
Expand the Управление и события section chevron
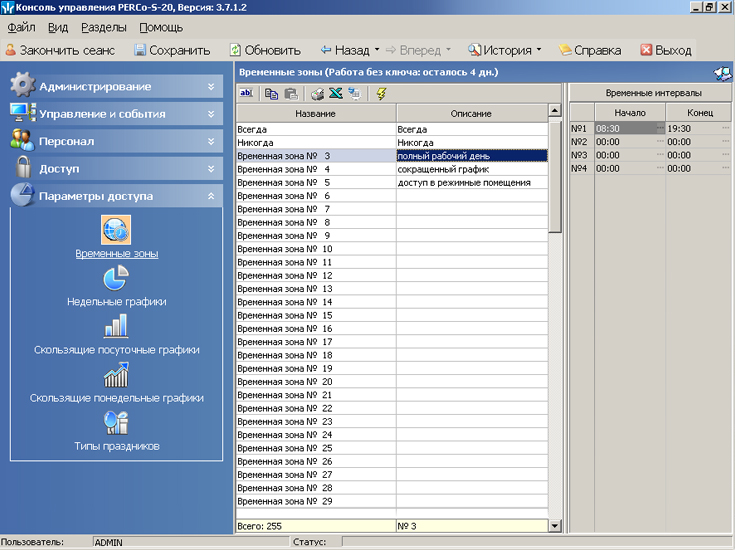(x=211, y=114)
